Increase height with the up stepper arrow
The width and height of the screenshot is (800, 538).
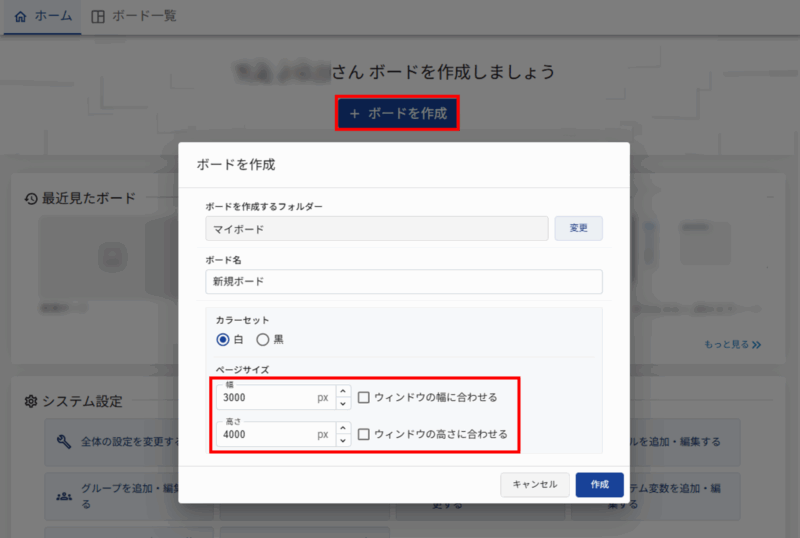[x=343, y=428]
